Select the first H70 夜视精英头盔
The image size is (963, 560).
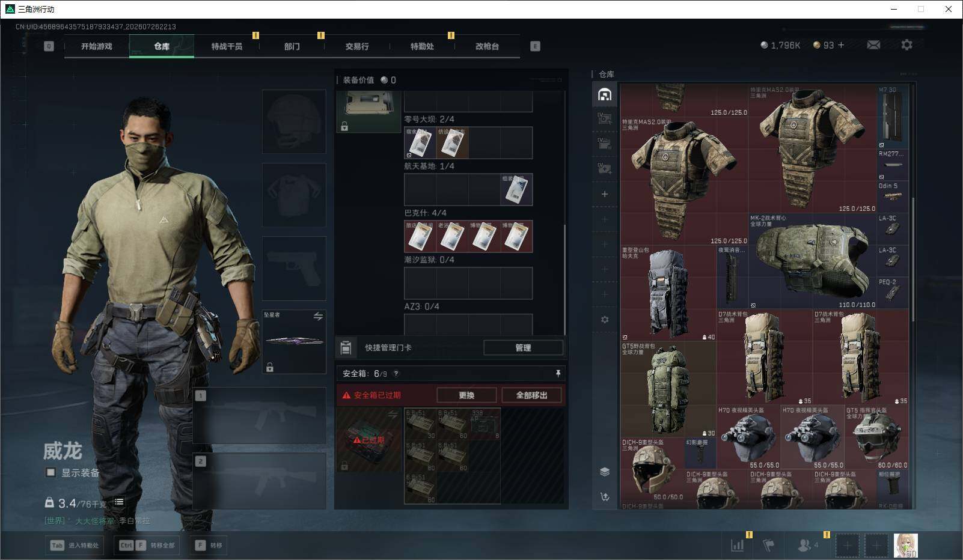(x=748, y=437)
